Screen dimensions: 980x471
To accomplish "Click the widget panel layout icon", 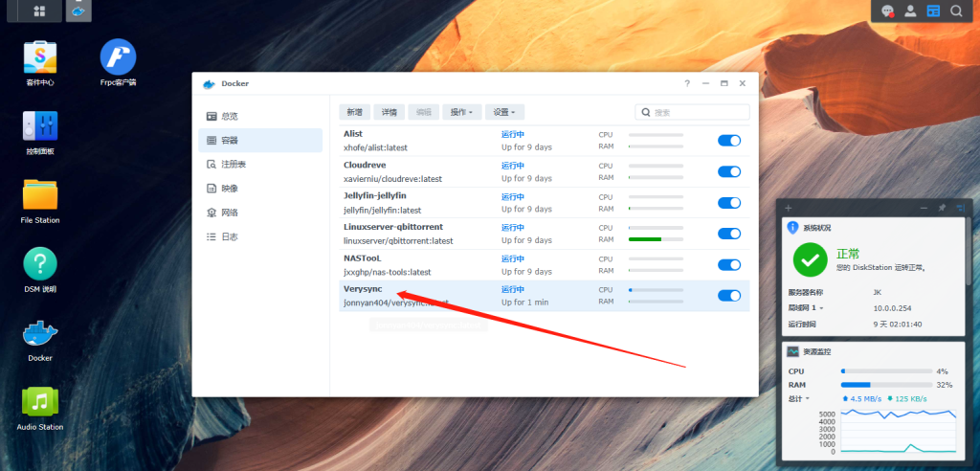I will [960, 208].
